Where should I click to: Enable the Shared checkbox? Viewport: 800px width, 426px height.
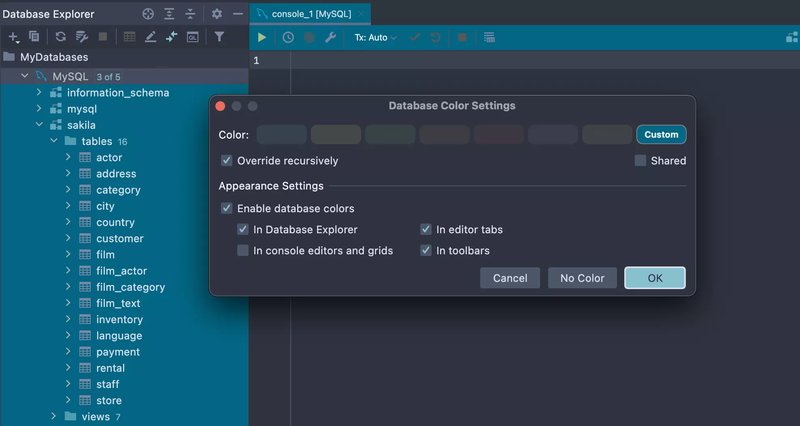[641, 161]
